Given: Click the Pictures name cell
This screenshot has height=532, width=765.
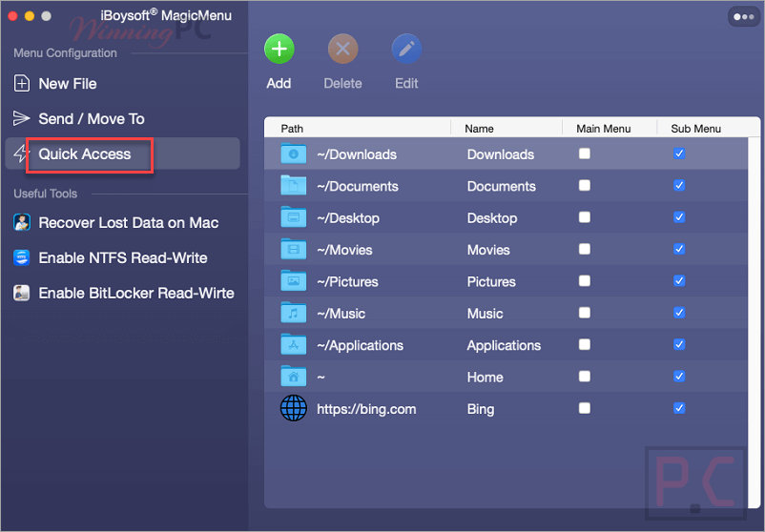Looking at the screenshot, I should (x=491, y=281).
